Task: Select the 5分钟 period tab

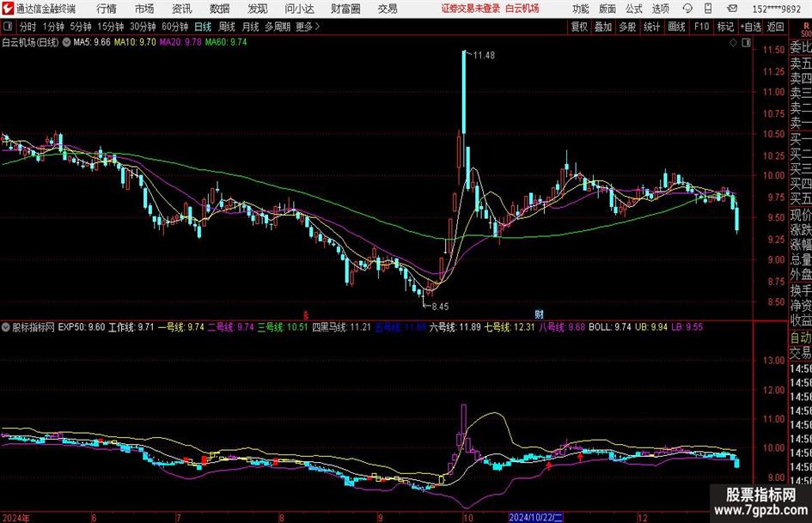Action: [x=81, y=27]
